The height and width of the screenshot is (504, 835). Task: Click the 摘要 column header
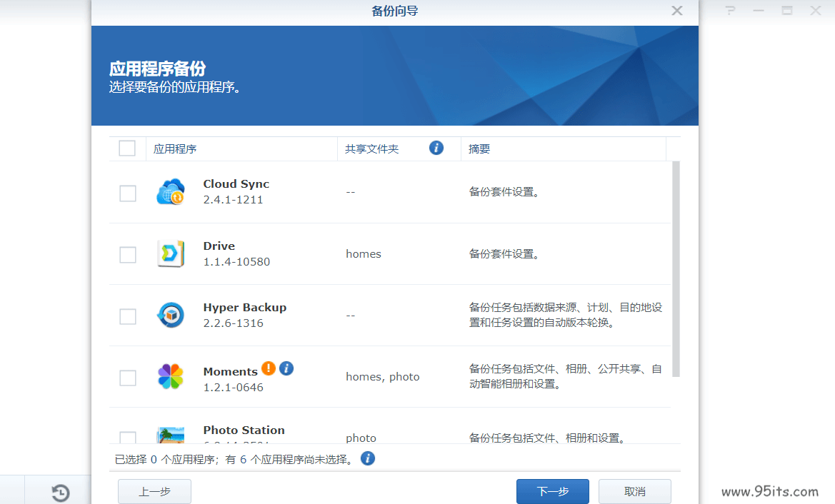point(564,149)
